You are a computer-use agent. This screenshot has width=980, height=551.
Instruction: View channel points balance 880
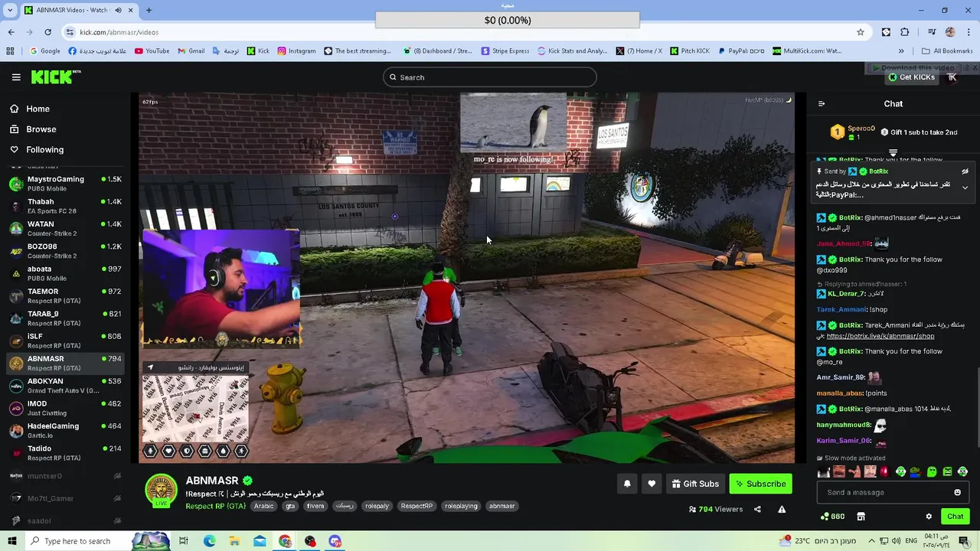[x=832, y=517]
